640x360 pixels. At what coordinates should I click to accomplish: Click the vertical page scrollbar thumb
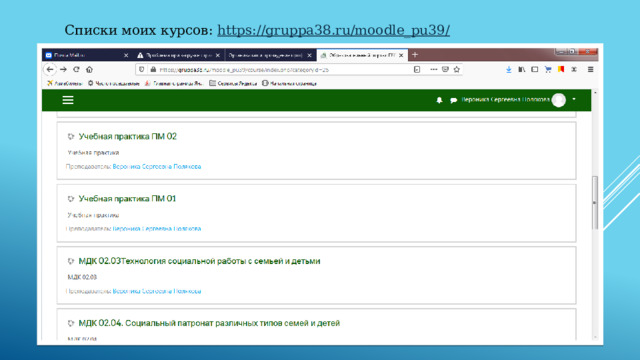pyautogui.click(x=595, y=202)
